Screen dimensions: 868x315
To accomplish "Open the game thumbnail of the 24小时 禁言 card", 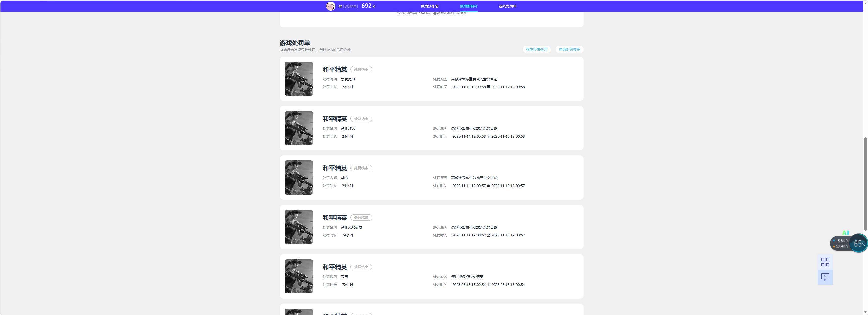I will pyautogui.click(x=299, y=177).
